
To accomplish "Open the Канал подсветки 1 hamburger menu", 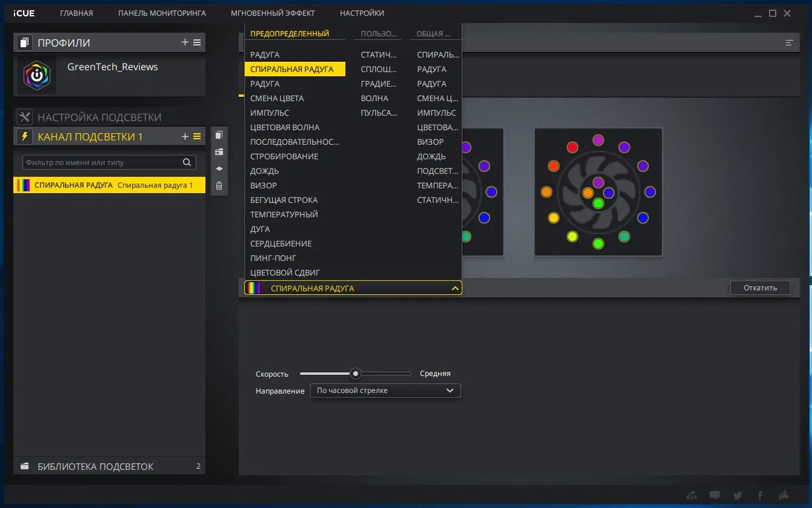I will 197,137.
